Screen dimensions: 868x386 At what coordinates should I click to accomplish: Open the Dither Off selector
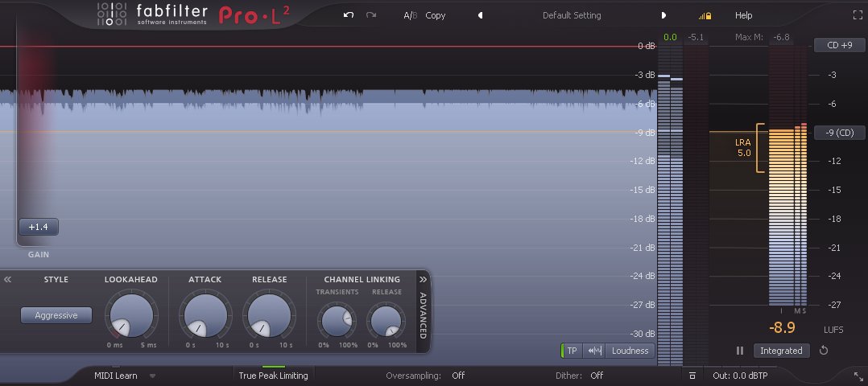pos(596,376)
